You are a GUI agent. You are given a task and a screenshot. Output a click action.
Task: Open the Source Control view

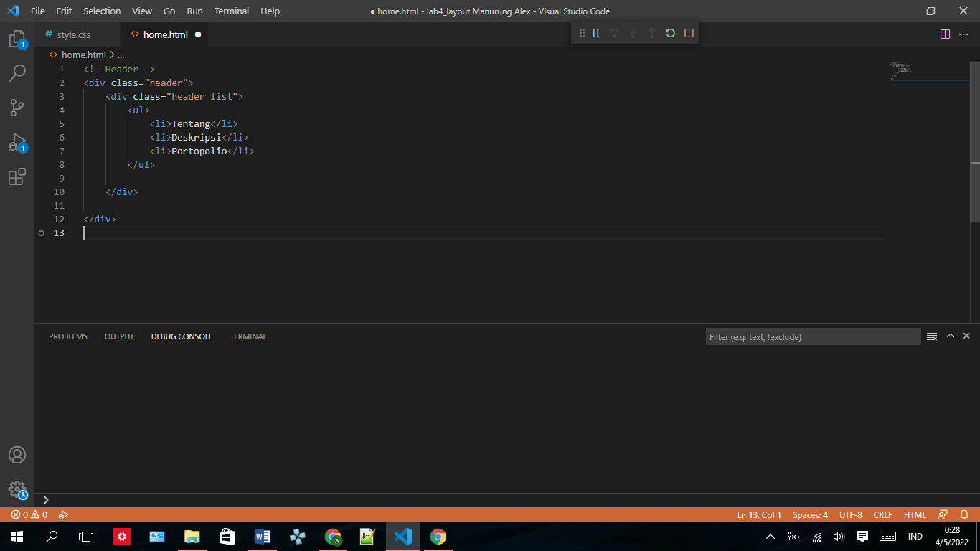(17, 107)
